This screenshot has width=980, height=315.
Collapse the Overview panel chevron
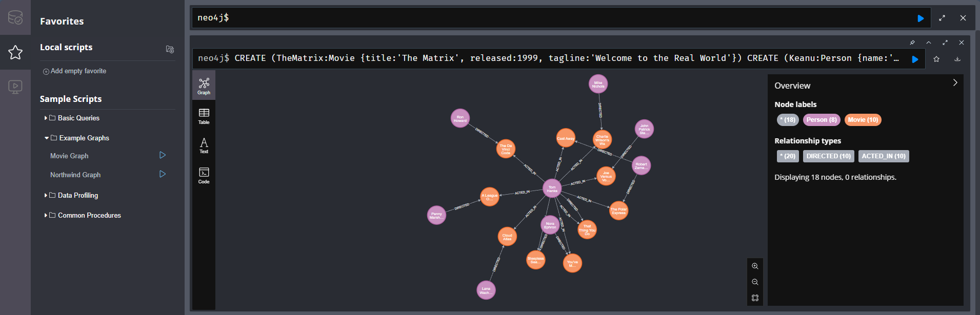pyautogui.click(x=955, y=83)
